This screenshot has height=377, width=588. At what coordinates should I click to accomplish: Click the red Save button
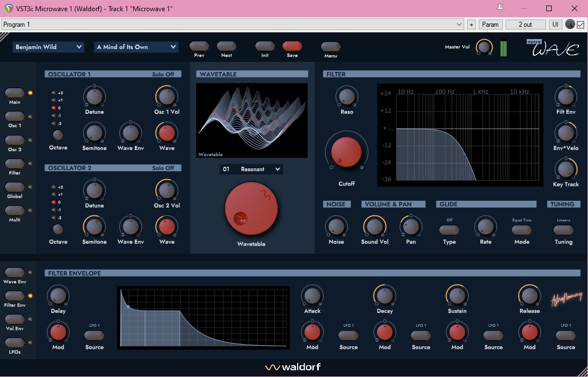(292, 46)
